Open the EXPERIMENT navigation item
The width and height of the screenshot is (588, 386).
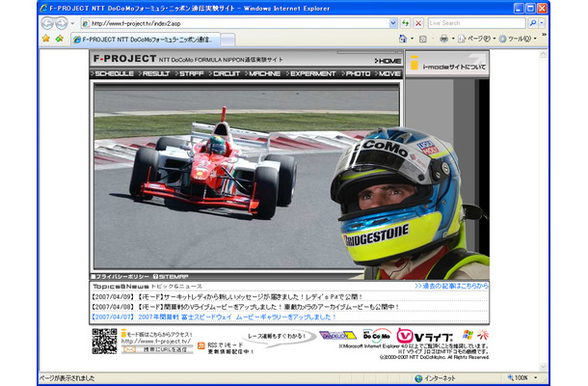[311, 73]
